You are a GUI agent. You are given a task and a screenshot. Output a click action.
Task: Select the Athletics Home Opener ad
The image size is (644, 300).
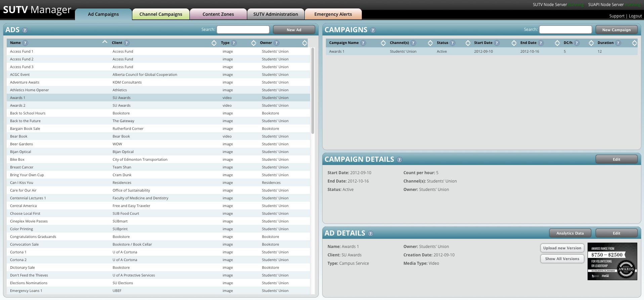point(159,90)
